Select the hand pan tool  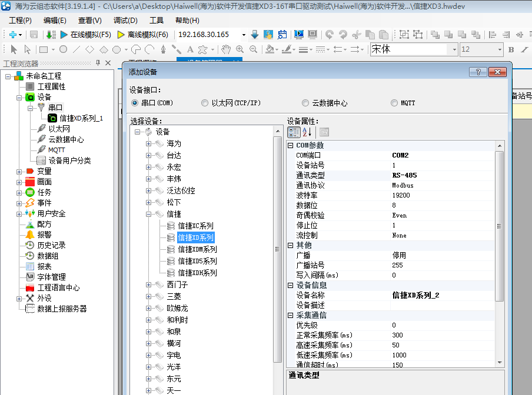[x=226, y=49]
